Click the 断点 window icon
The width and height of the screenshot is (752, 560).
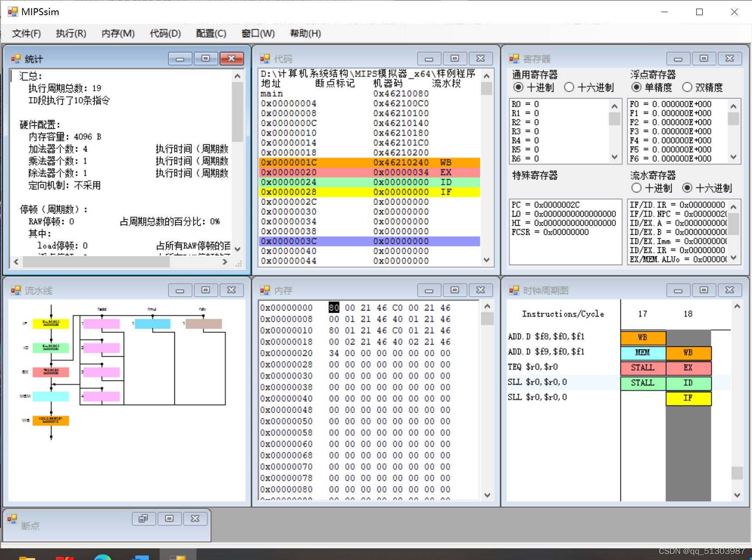click(x=12, y=518)
